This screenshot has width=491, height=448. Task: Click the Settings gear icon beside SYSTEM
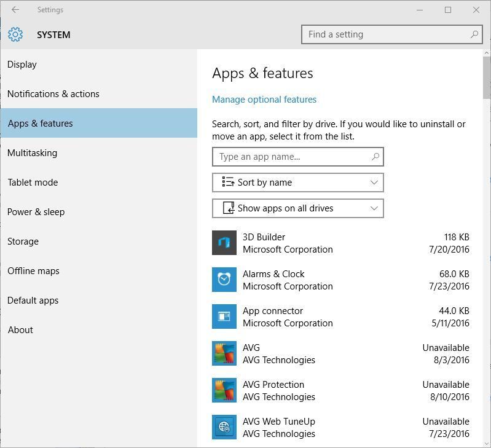[x=15, y=34]
